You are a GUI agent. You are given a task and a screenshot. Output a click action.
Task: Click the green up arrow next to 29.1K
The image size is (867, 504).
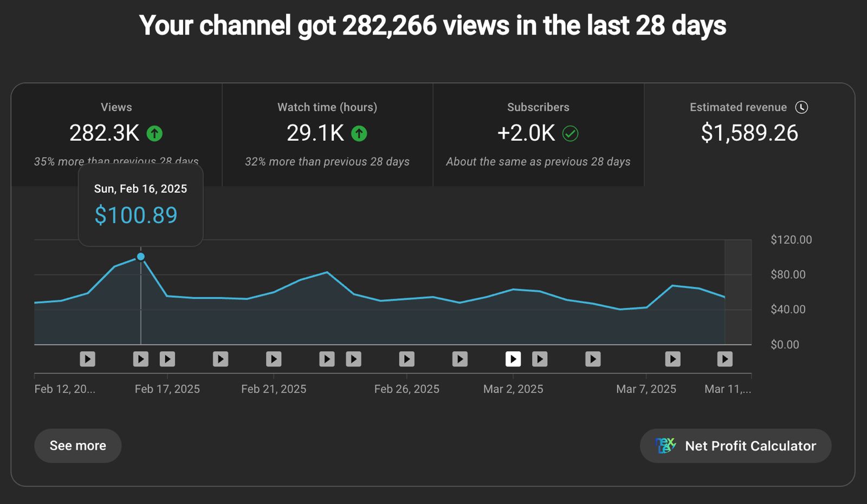pos(359,133)
